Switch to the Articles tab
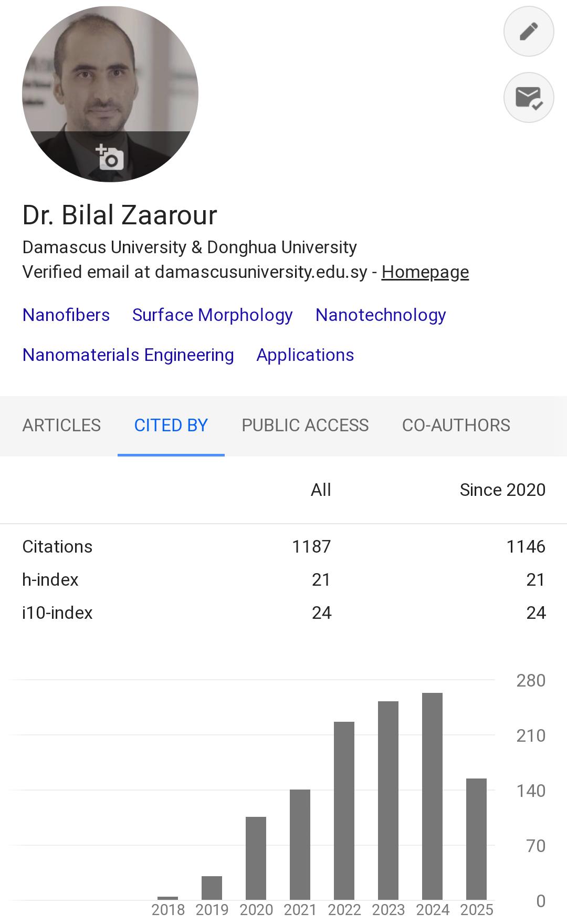Viewport: 567px width, 924px height. (x=61, y=425)
